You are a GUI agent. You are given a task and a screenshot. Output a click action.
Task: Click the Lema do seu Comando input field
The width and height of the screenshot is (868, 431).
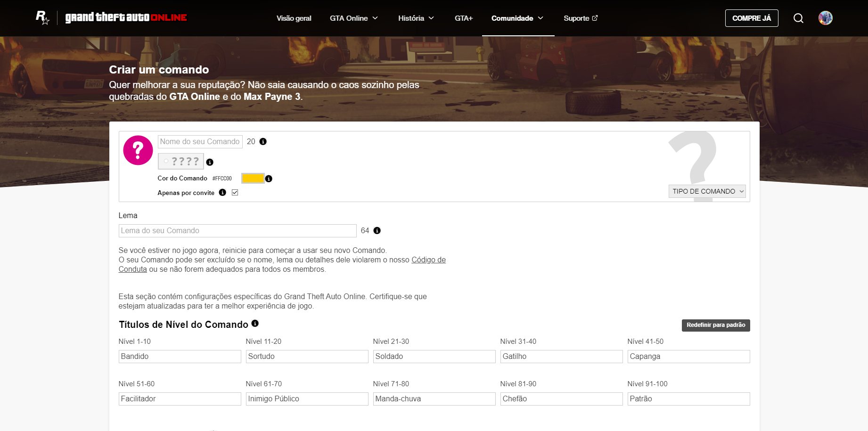[x=237, y=230]
